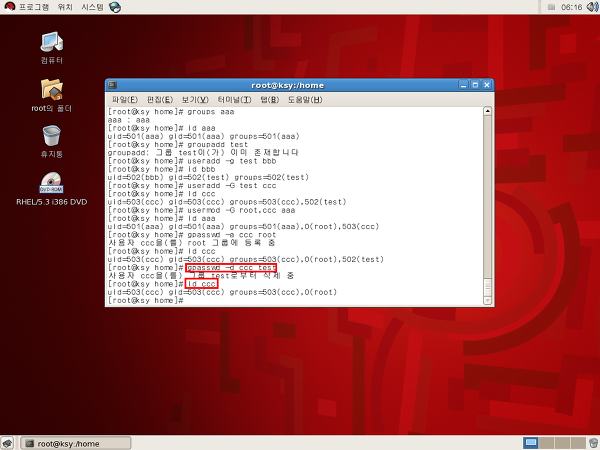The image size is (600, 450).
Task: Minimize the terminal window
Action: point(463,85)
